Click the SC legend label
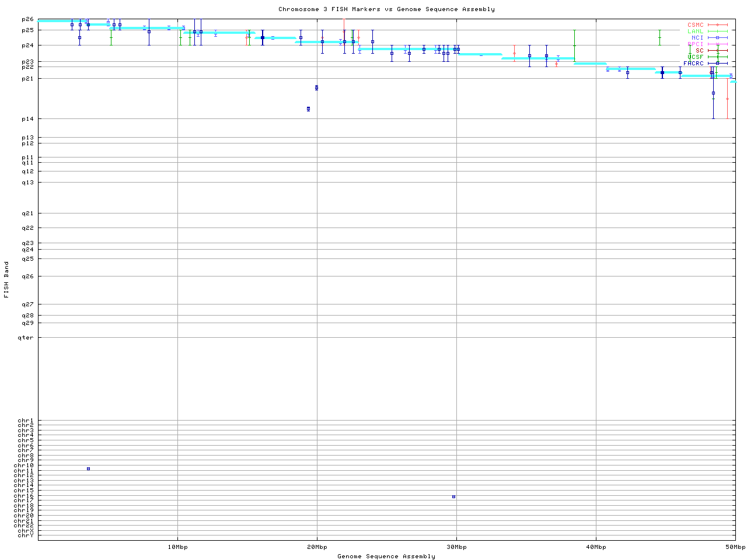 point(699,50)
